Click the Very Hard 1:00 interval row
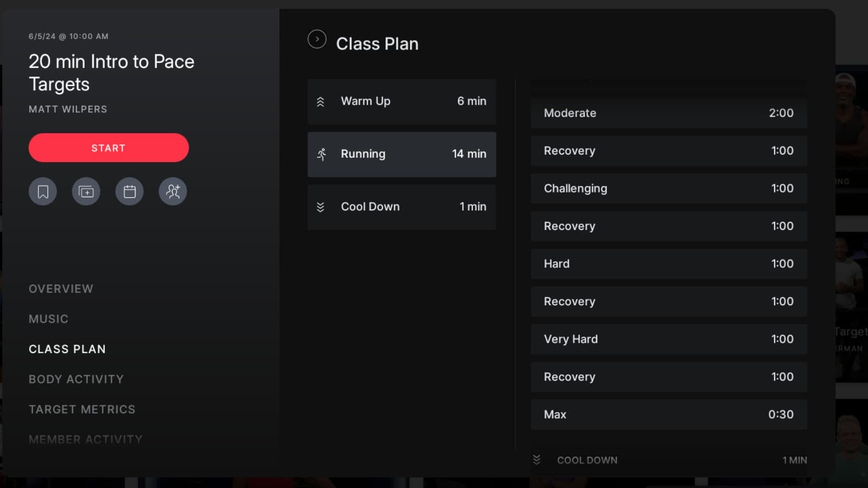This screenshot has height=488, width=868. [668, 339]
